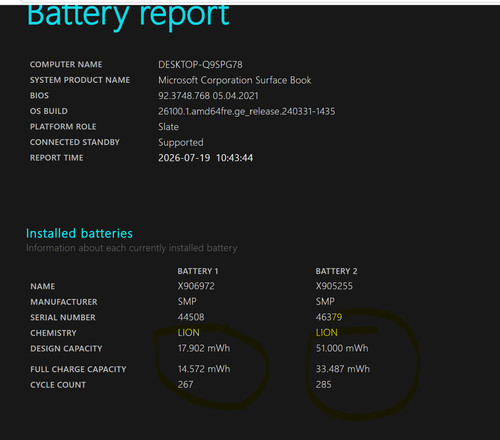This screenshot has width=500, height=440.
Task: Click the report time 2026-07-19 10:43:44
Action: click(x=205, y=158)
